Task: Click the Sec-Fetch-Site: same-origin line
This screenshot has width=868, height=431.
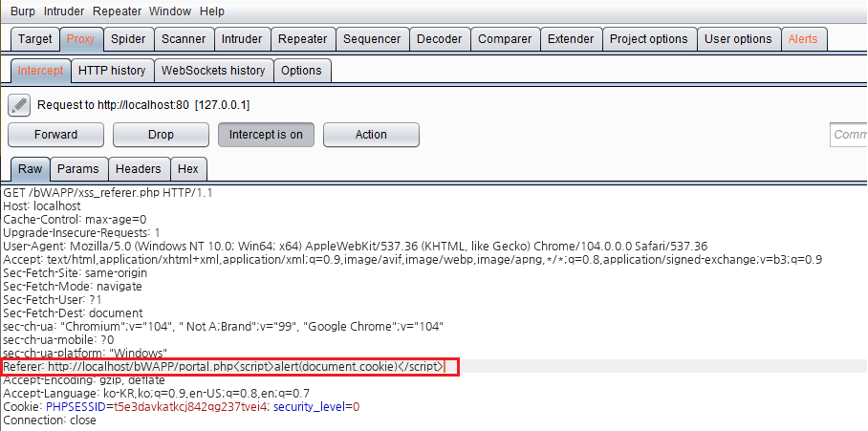Action: point(76,272)
